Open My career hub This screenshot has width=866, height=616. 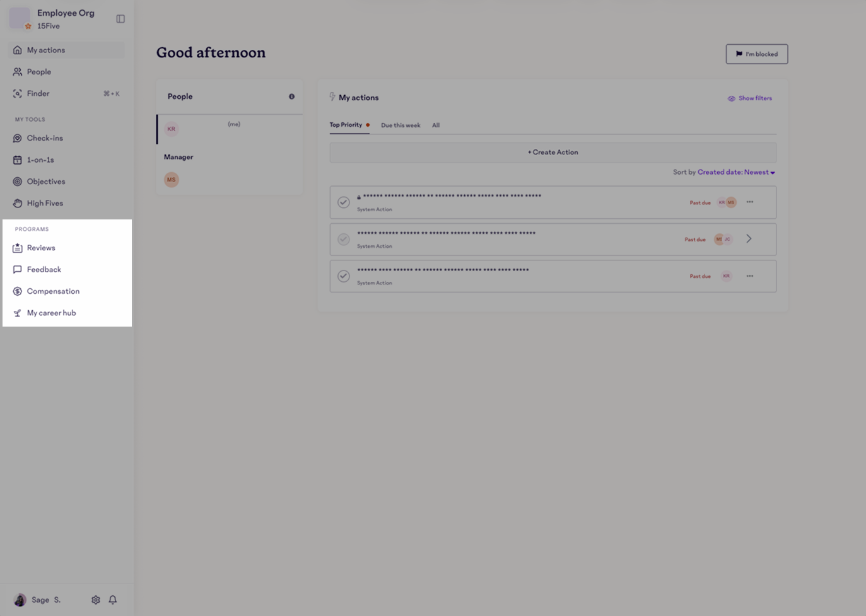tap(51, 313)
